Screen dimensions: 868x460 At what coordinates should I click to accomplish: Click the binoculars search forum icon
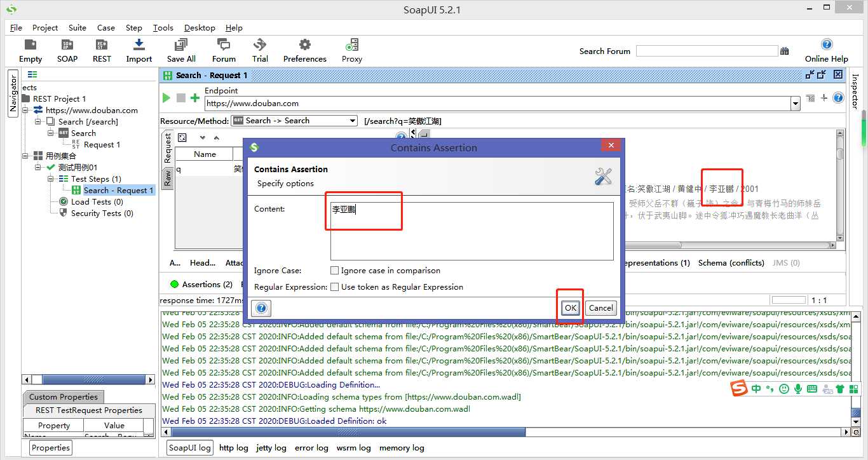click(x=785, y=51)
